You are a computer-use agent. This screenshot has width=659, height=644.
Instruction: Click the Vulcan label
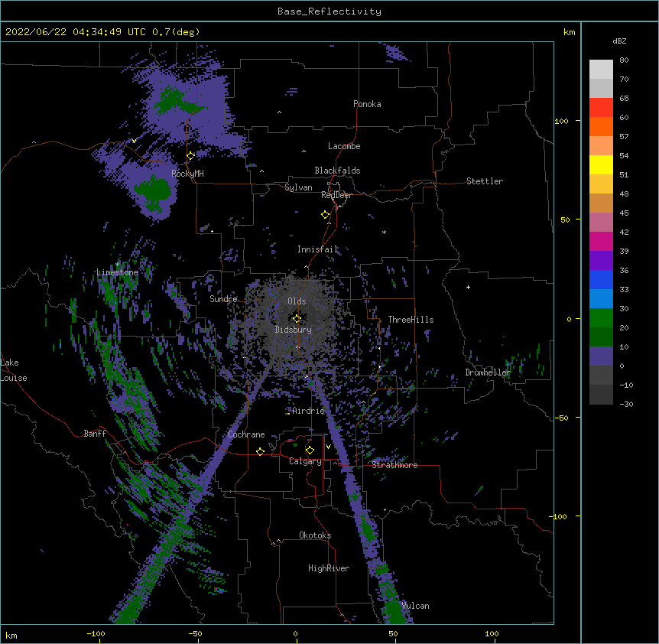point(415,606)
